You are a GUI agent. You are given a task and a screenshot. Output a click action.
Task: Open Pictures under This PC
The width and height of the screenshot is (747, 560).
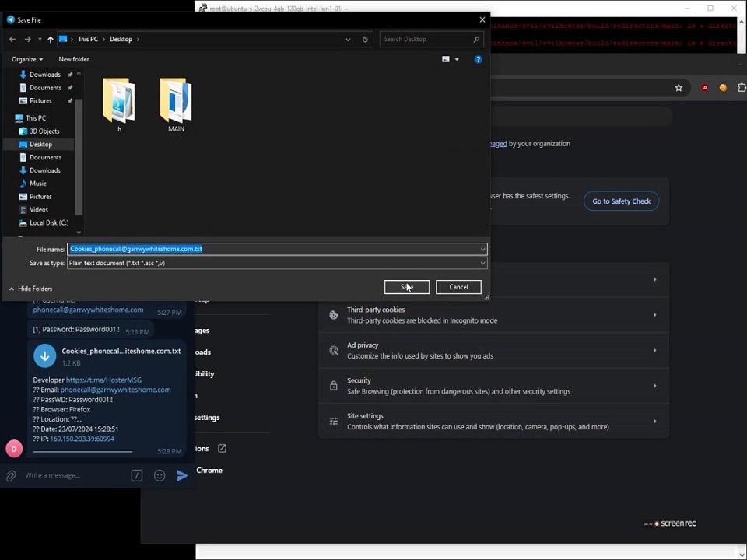(40, 196)
